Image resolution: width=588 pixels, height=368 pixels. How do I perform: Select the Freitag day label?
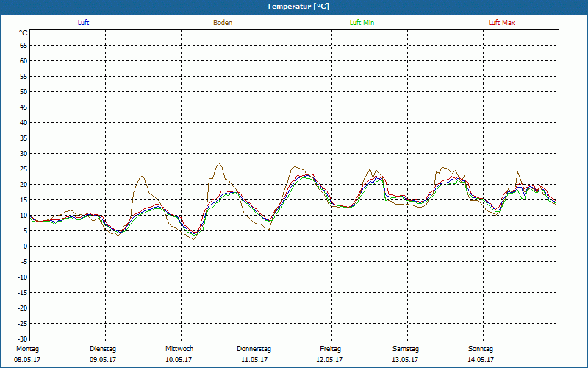[330, 349]
